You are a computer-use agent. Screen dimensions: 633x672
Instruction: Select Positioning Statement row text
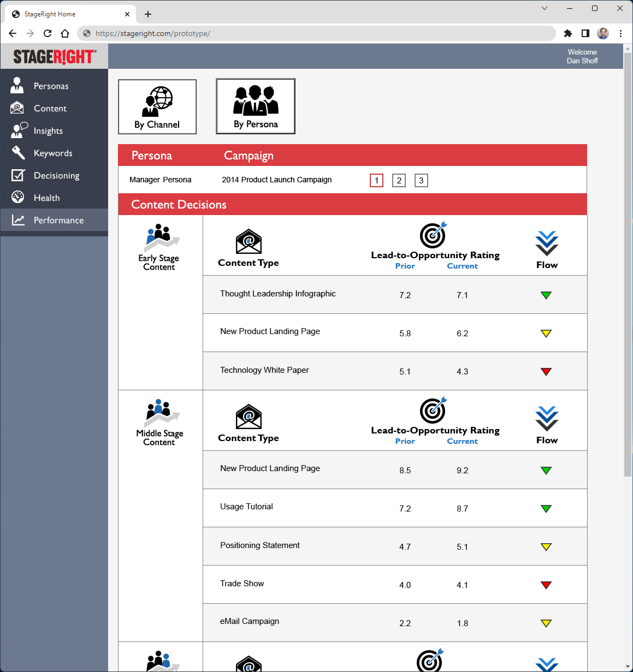[x=260, y=545]
